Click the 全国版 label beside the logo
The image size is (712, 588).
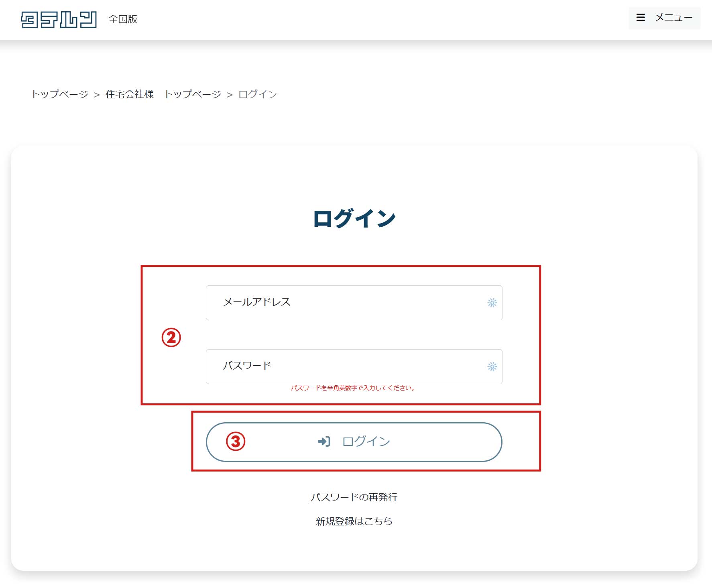coord(123,19)
